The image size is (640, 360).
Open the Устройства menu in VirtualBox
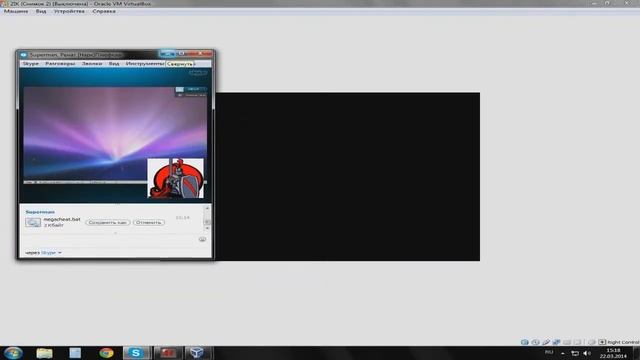(69, 11)
